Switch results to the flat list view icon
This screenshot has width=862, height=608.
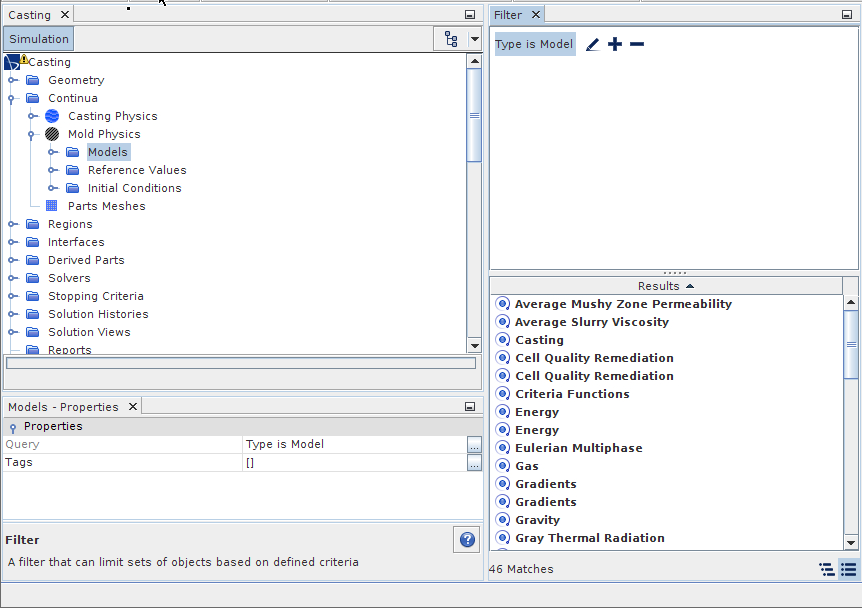(848, 569)
